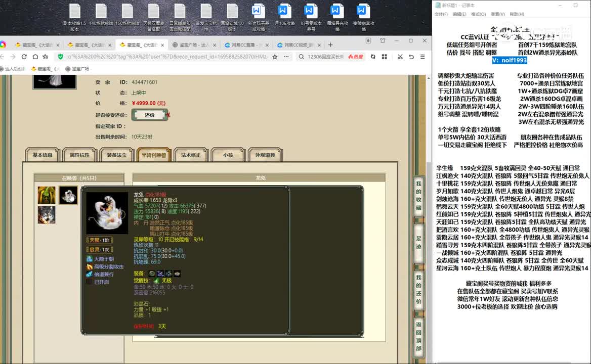This screenshot has height=364, width=591.
Task: Switch to the 属性抗性 tab
Action: (79, 155)
